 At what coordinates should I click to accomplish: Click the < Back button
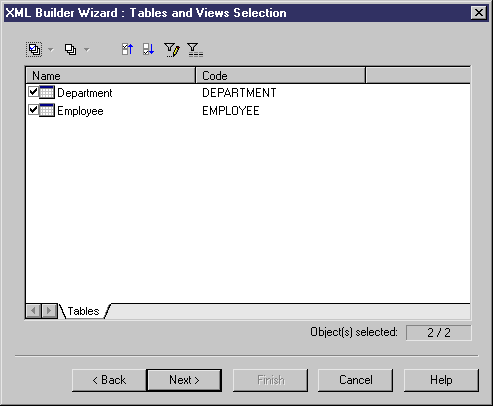(109, 380)
